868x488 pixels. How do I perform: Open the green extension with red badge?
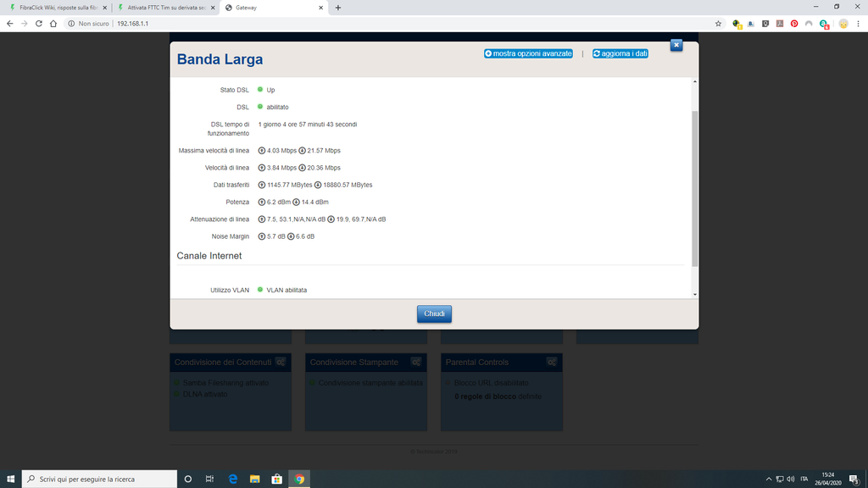coord(824,24)
